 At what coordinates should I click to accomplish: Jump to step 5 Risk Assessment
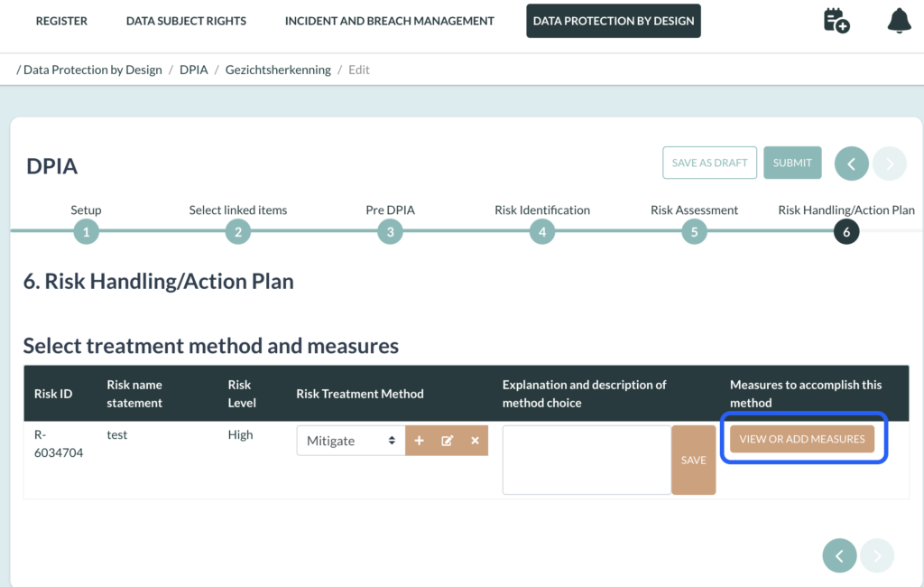694,232
